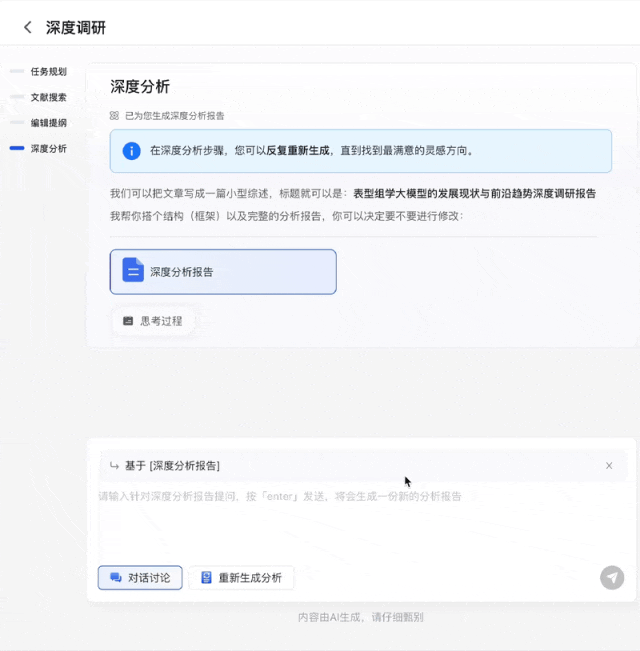Click the back arrow beside 深度调研
This screenshot has width=640, height=651.
click(x=27, y=28)
